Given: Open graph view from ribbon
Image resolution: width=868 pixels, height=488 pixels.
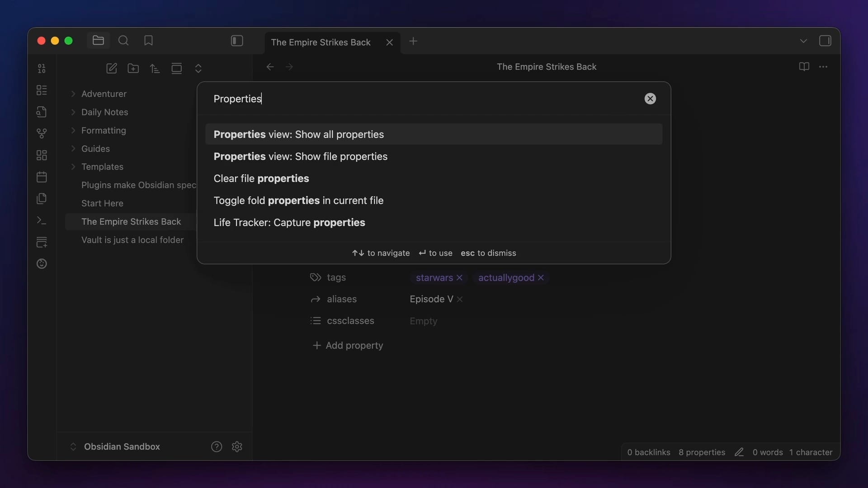Looking at the screenshot, I should tap(42, 133).
